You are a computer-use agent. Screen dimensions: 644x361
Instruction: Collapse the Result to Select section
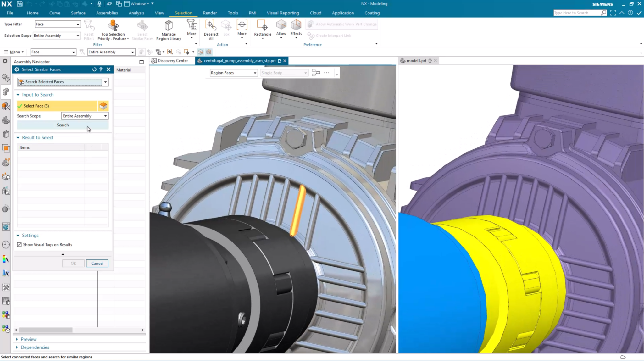pos(18,137)
